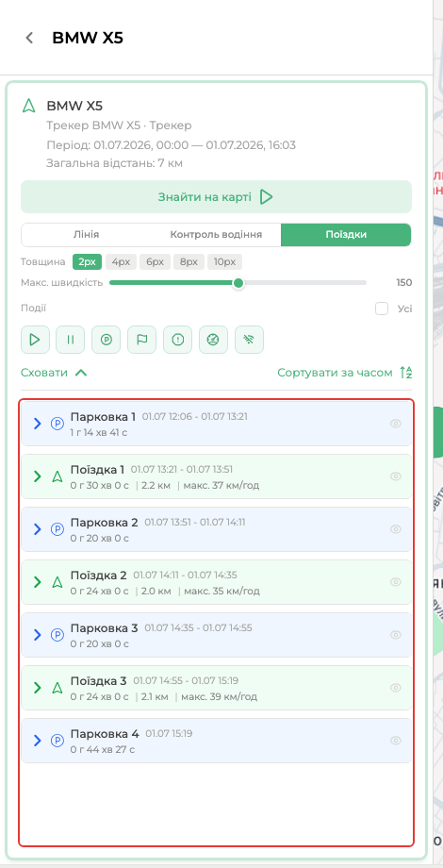
Task: Click duration text 0 г 44 хв 27 с
Action: (x=103, y=749)
